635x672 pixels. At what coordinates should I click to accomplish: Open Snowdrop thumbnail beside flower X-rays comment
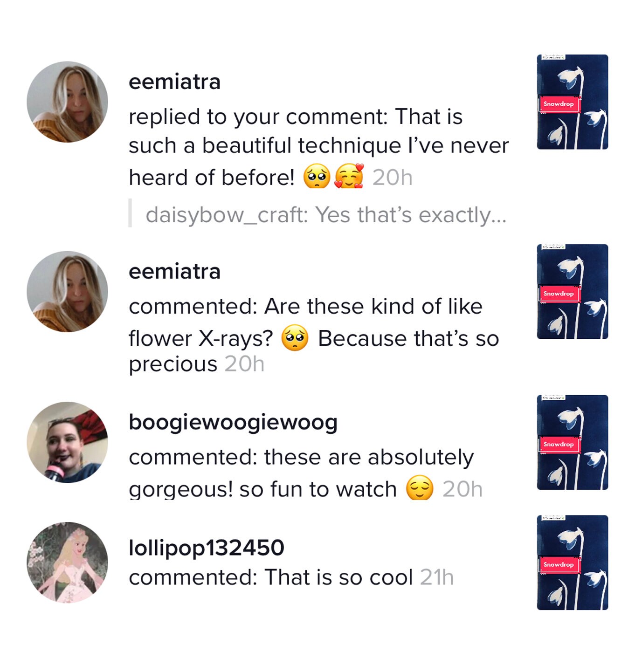(572, 292)
